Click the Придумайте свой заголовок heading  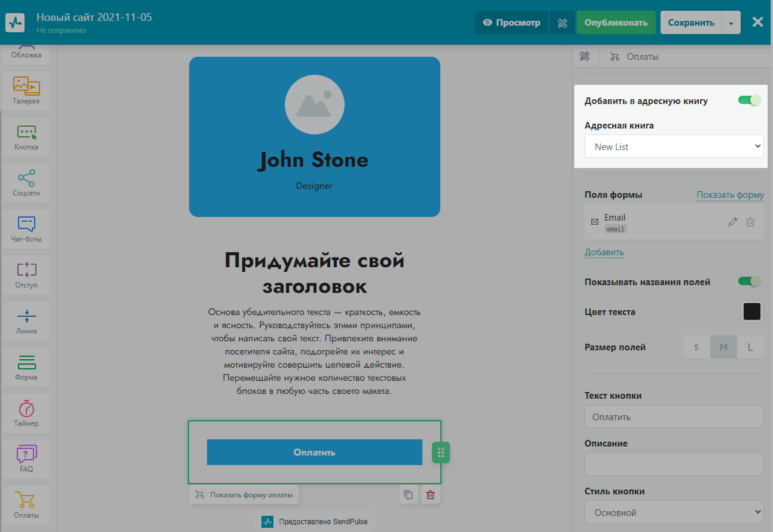(315, 273)
